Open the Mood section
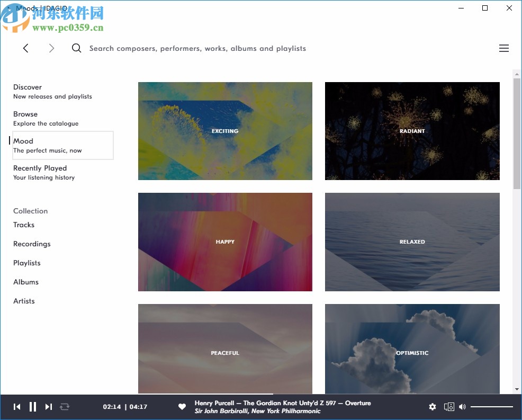The height and width of the screenshot is (420, 522). (23, 141)
